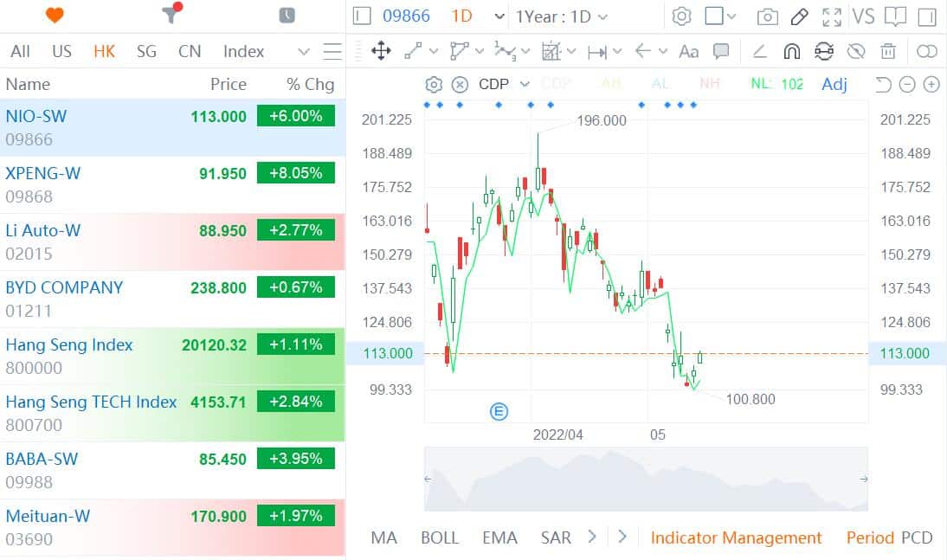This screenshot has height=560, width=947.
Task: Select the text annotation tool (Aa)
Action: click(x=688, y=52)
